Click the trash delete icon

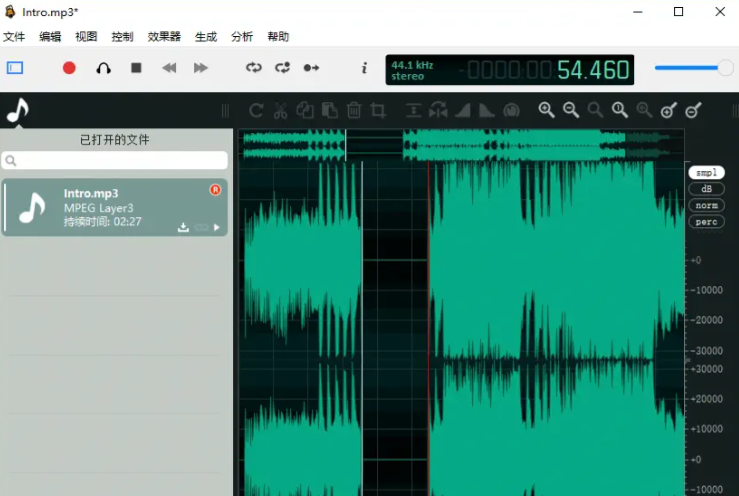[x=354, y=110]
